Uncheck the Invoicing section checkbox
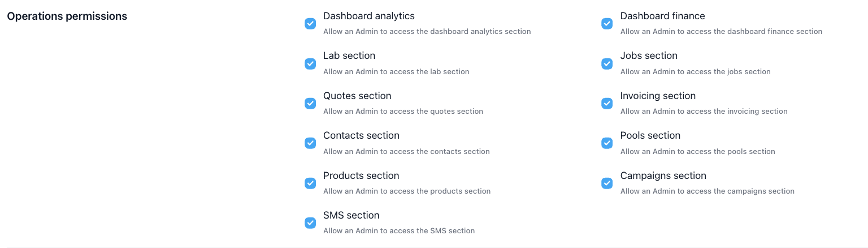 [607, 104]
